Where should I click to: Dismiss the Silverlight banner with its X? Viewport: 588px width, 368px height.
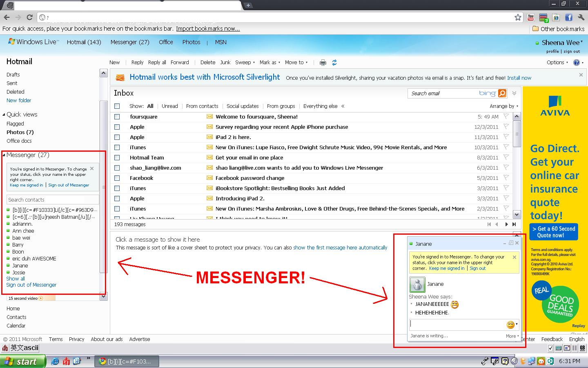pos(581,75)
